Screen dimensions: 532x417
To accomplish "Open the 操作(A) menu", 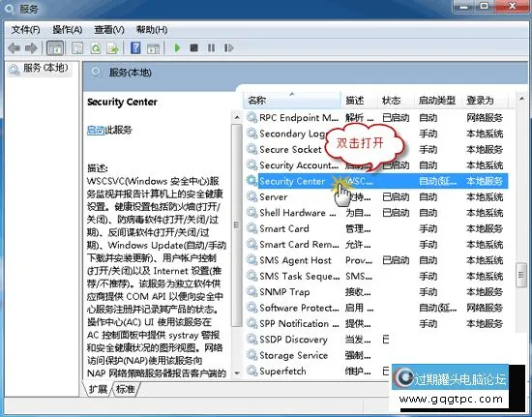I will (x=68, y=30).
